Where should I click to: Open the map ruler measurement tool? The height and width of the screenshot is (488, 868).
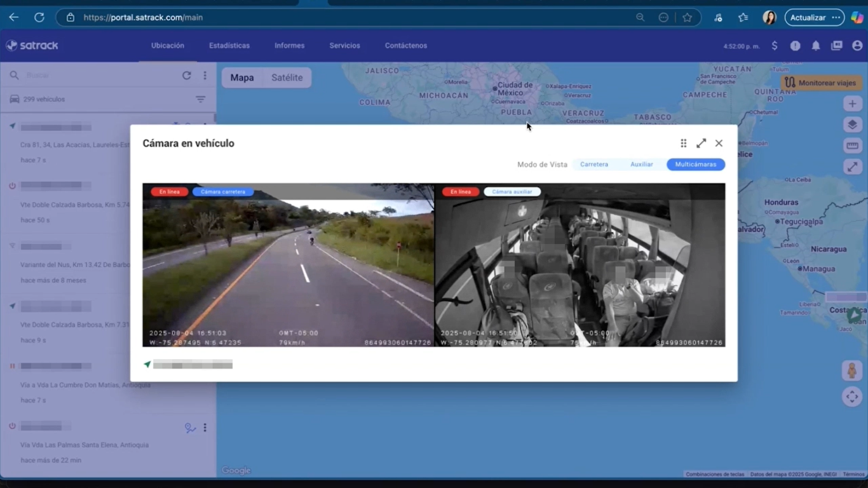[x=852, y=146]
